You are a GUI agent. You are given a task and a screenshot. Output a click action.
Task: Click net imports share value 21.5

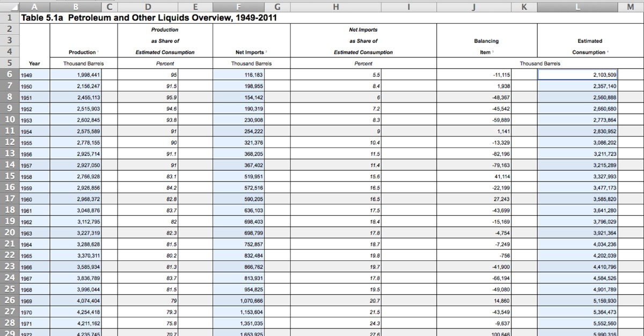coord(336,311)
